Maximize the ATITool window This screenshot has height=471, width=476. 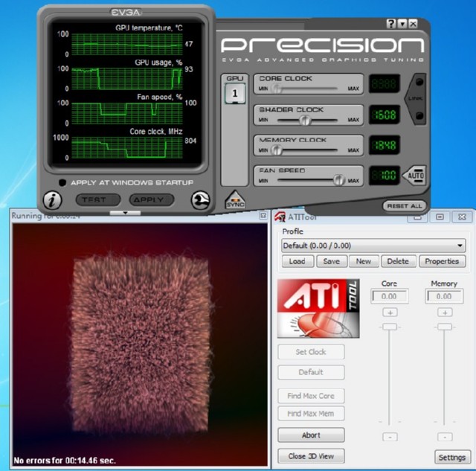coord(440,217)
